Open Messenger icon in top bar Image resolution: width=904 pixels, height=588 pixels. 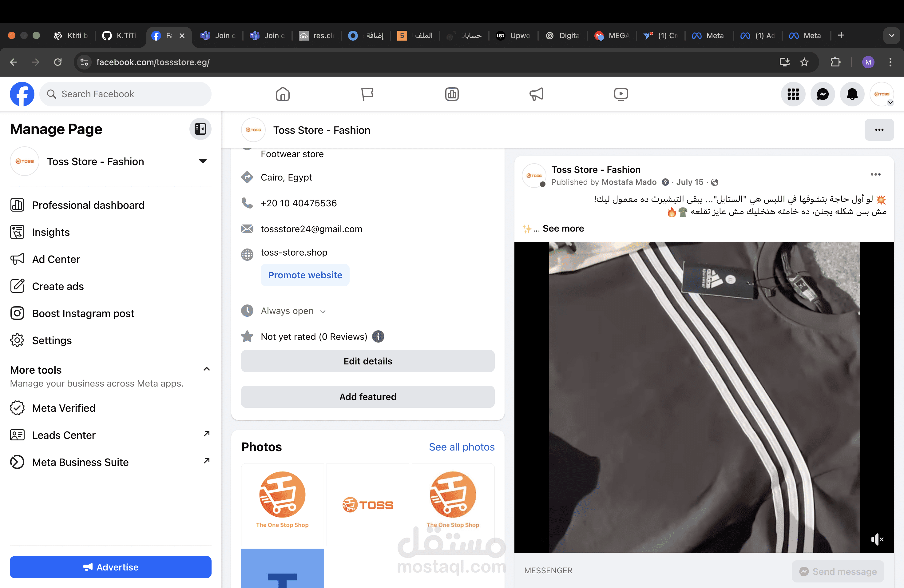tap(822, 94)
